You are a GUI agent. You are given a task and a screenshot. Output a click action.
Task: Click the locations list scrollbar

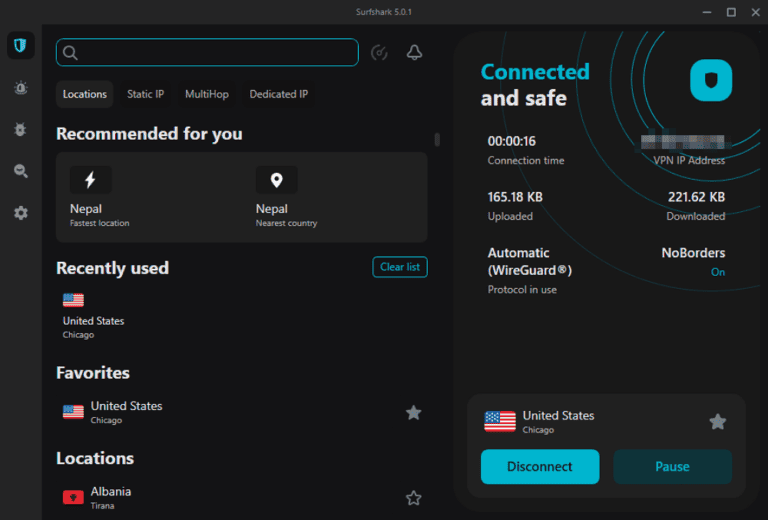coord(436,140)
